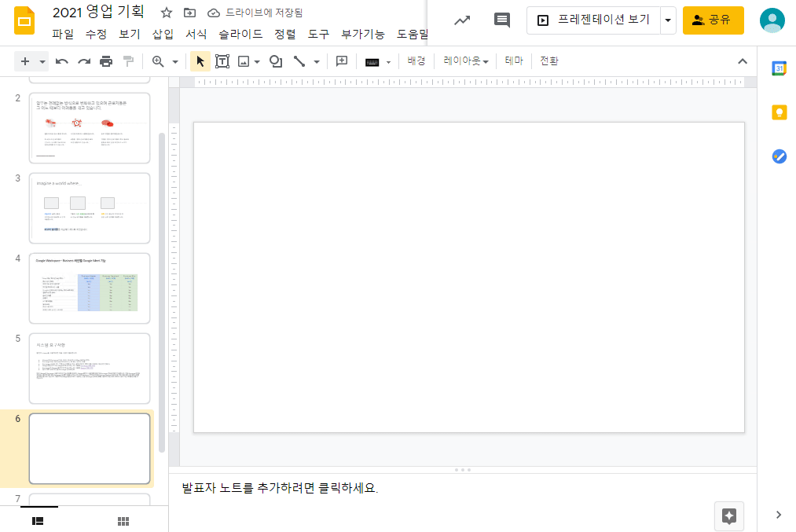Open Google Keep side panel icon
The image size is (796, 532).
tap(779, 112)
